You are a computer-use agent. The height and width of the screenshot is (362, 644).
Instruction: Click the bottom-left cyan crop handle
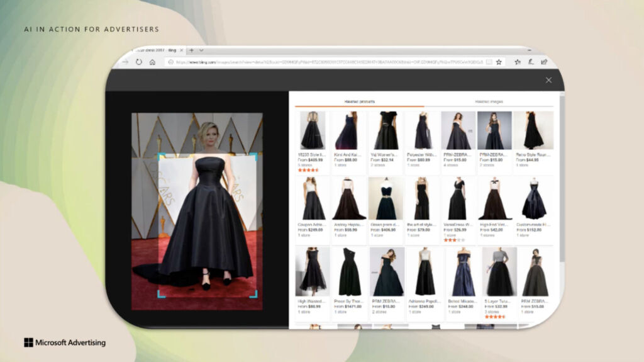[162, 294]
